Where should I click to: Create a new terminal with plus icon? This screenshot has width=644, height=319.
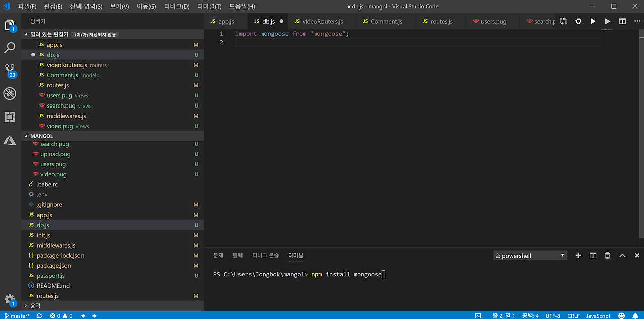coord(578,255)
